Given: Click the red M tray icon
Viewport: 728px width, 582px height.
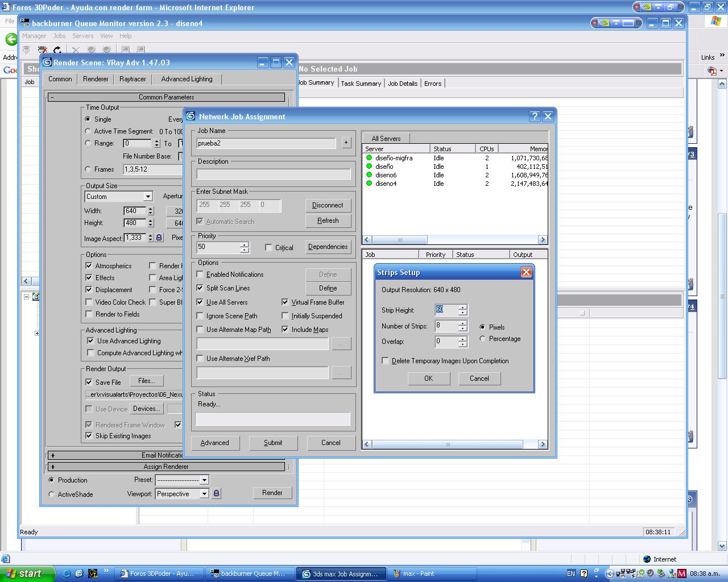Looking at the screenshot, I should coord(682,573).
